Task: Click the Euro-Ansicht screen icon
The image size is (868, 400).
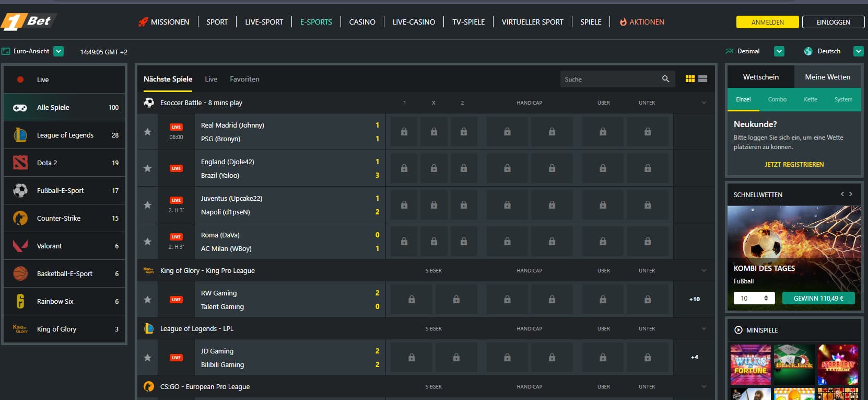Action: click(x=6, y=51)
